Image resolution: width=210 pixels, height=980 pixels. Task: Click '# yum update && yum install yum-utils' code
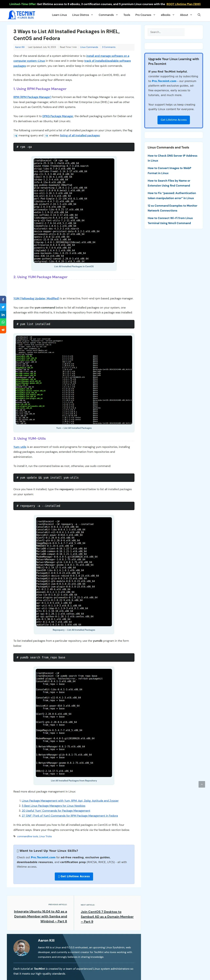point(74,477)
